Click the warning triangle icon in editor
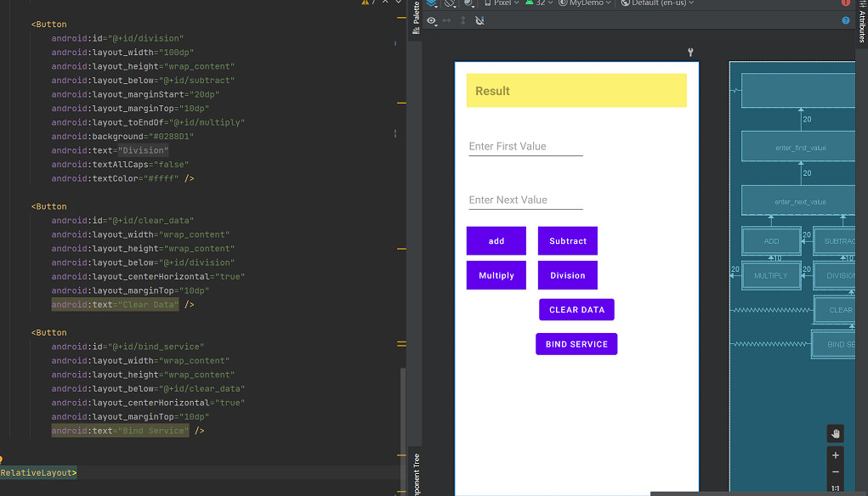The image size is (868, 496). click(x=366, y=3)
